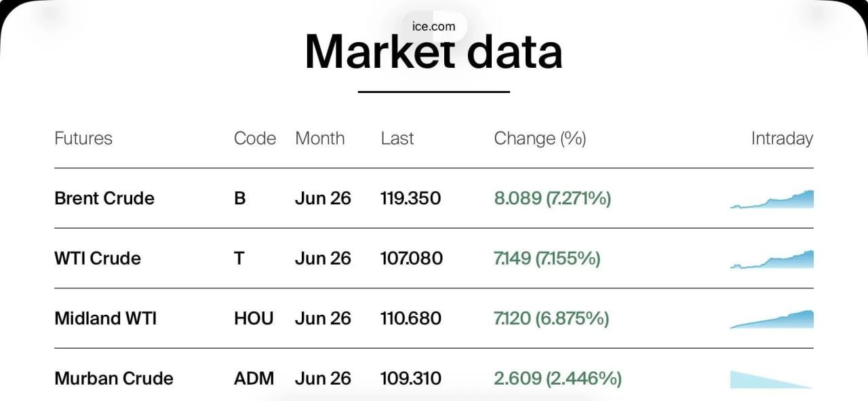Image resolution: width=868 pixels, height=401 pixels.
Task: Click the Intraday column header
Action: click(781, 138)
